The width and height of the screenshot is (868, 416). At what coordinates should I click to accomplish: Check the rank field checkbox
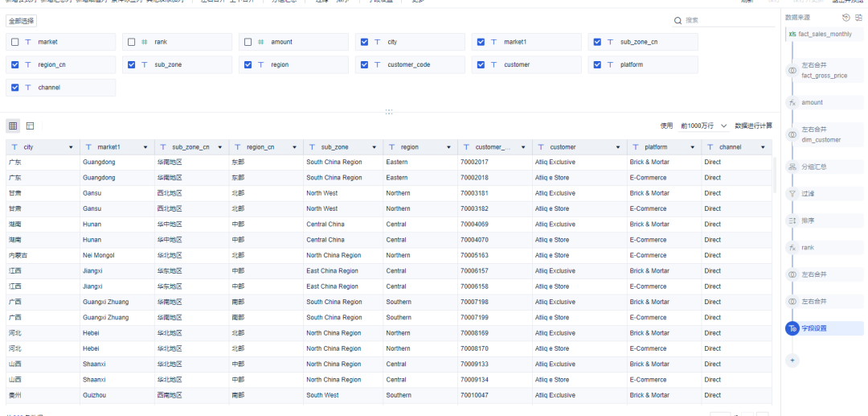point(131,42)
